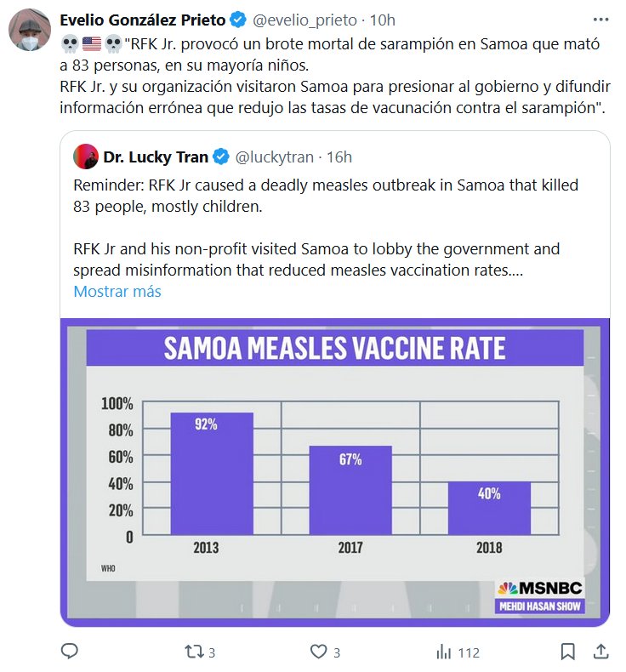The image size is (626, 672).
Task: Click the Evelio González Prieto display name
Action: pyautogui.click(x=141, y=20)
